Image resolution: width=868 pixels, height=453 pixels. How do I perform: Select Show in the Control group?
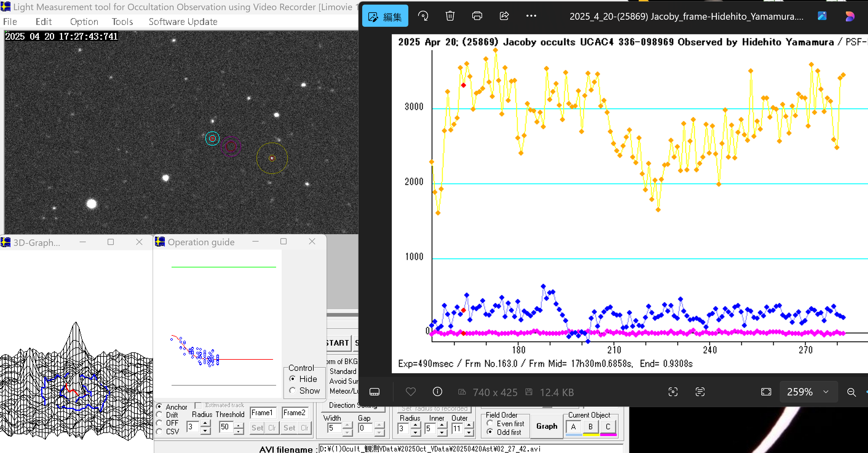[292, 391]
